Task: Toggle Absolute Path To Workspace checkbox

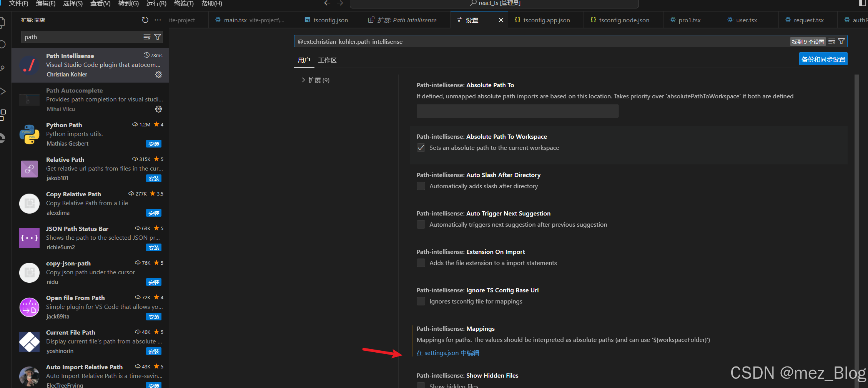Action: (421, 148)
